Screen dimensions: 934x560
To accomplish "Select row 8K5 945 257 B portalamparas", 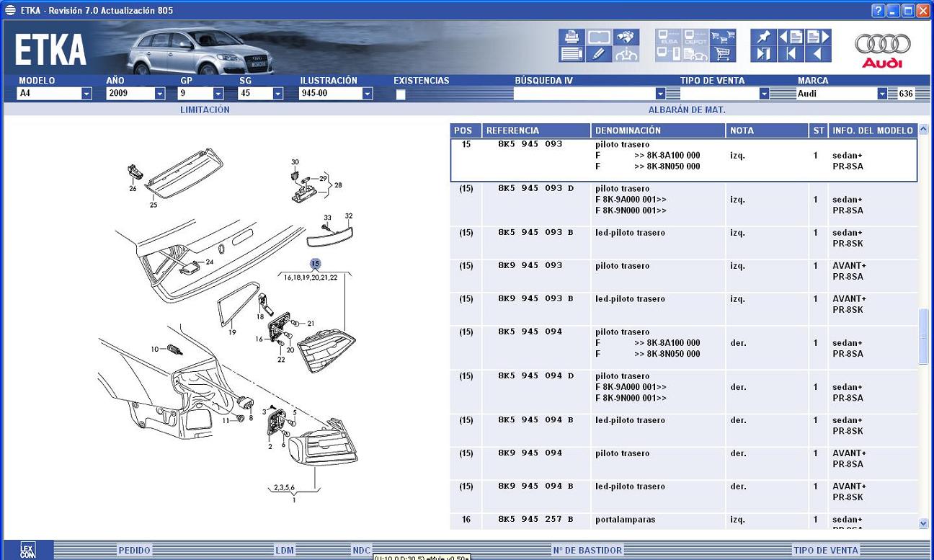I will tap(684, 522).
